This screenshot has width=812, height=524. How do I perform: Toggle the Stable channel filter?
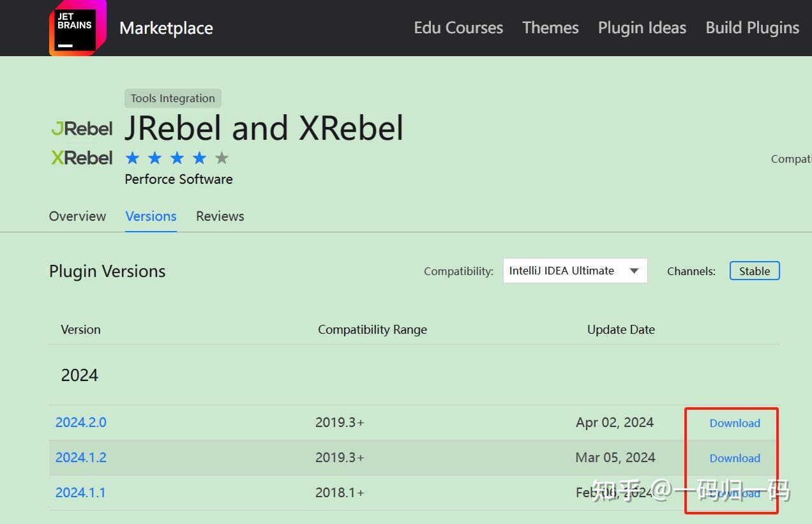tap(754, 271)
